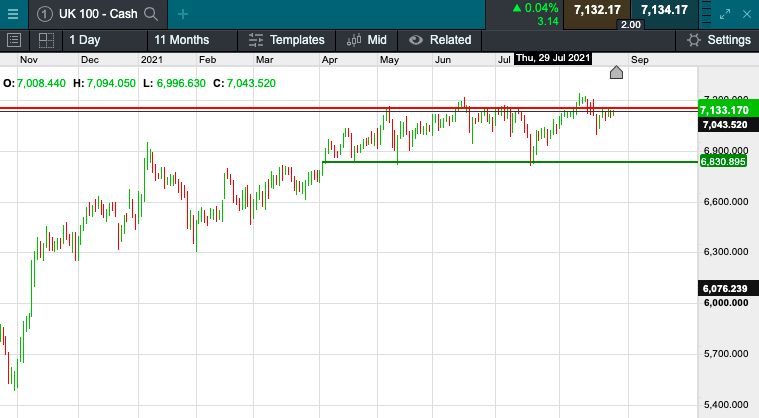Open the Related products menu
The image size is (759, 418).
440,40
